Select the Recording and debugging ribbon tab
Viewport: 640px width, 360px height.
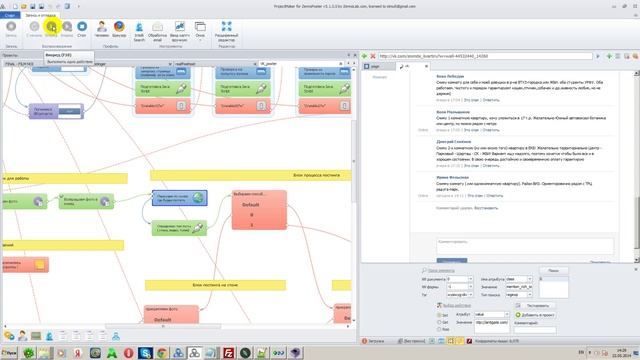click(x=40, y=15)
